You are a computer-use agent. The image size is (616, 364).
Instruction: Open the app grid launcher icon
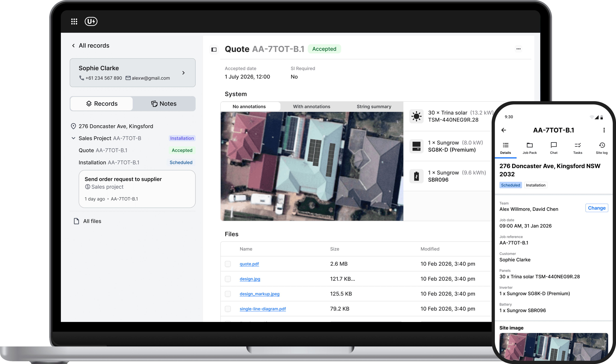(x=74, y=22)
